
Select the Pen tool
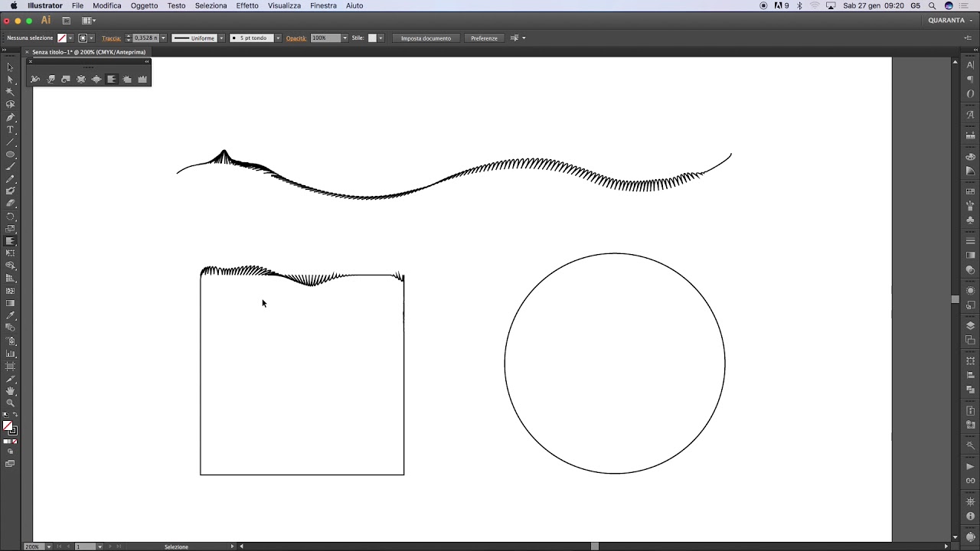click(10, 117)
